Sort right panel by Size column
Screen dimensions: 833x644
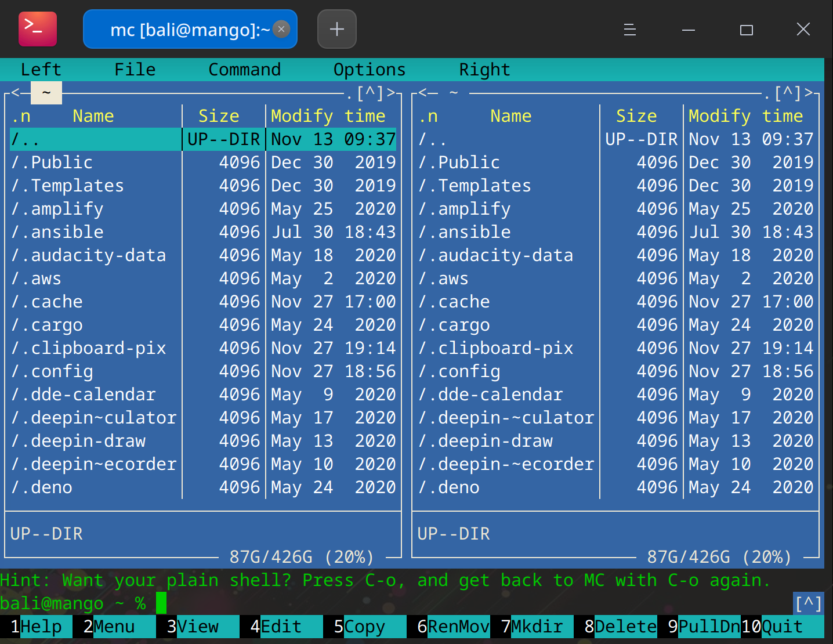coord(636,116)
